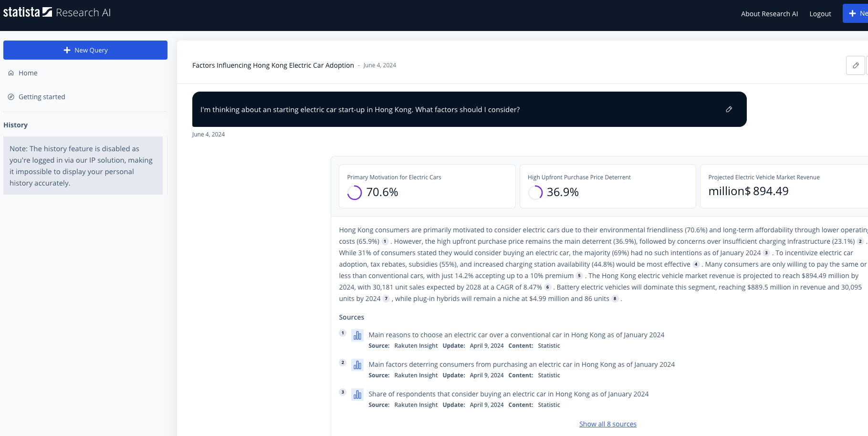Click the 36.9% progress ring indicator
Viewport: 868px width, 436px height.
pyautogui.click(x=535, y=192)
